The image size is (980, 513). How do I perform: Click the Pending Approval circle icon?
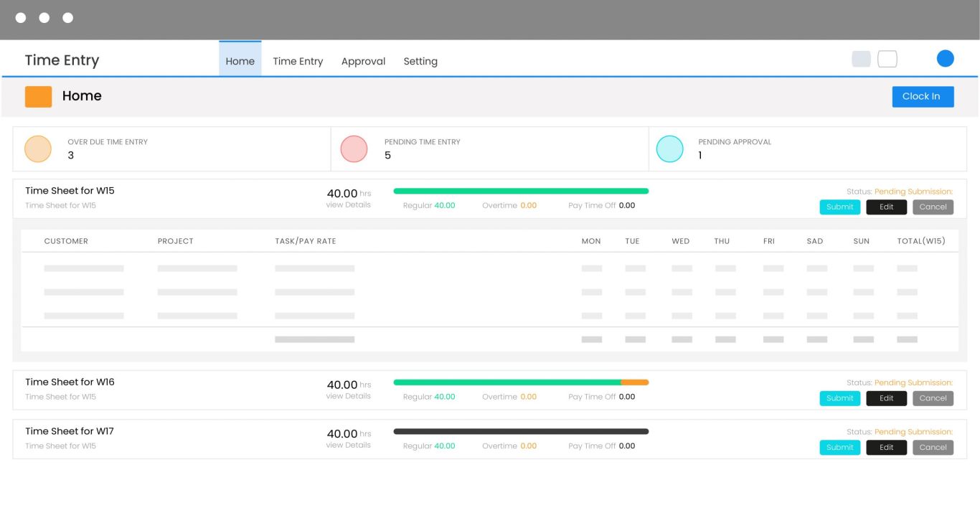point(669,149)
